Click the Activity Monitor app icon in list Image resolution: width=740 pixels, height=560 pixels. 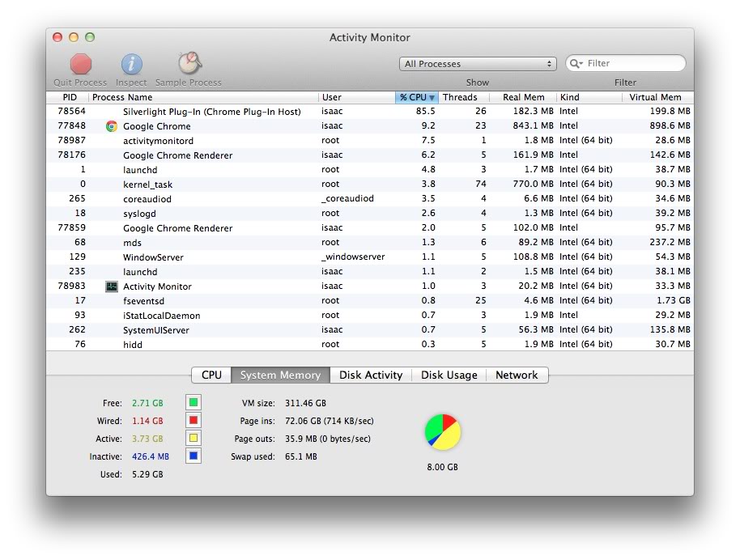tap(112, 286)
